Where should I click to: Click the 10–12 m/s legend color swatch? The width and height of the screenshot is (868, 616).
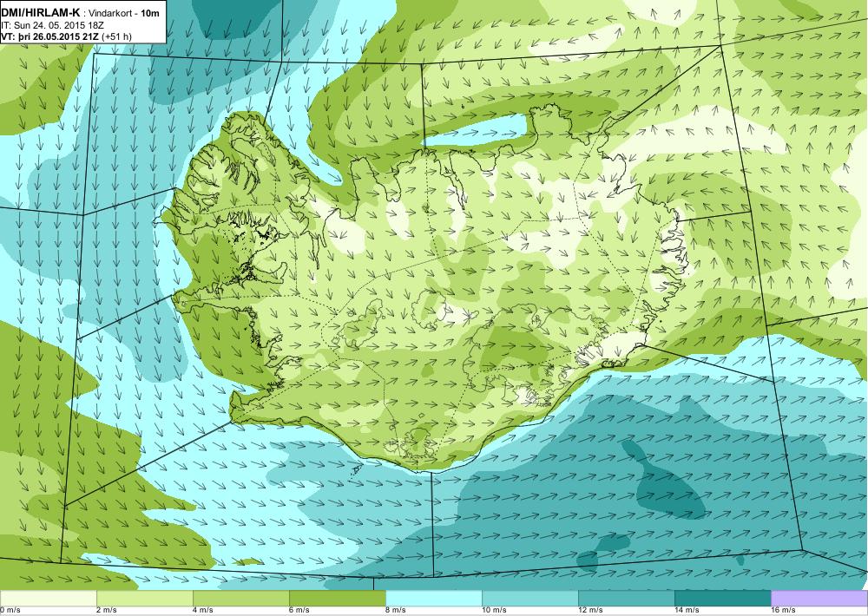click(529, 599)
